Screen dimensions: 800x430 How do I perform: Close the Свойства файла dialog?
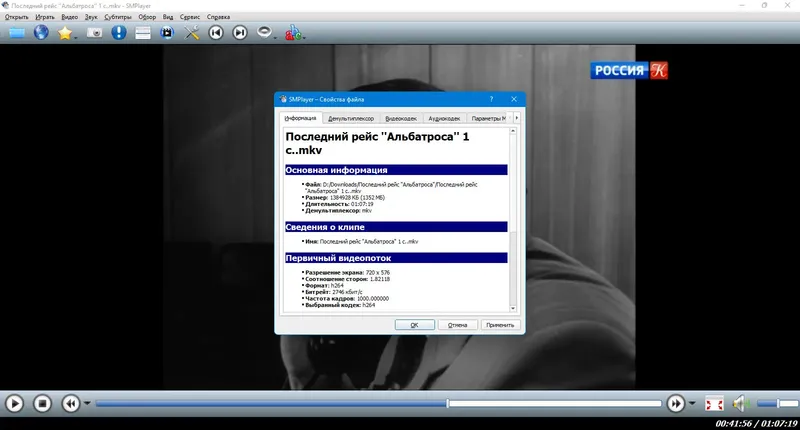point(514,99)
